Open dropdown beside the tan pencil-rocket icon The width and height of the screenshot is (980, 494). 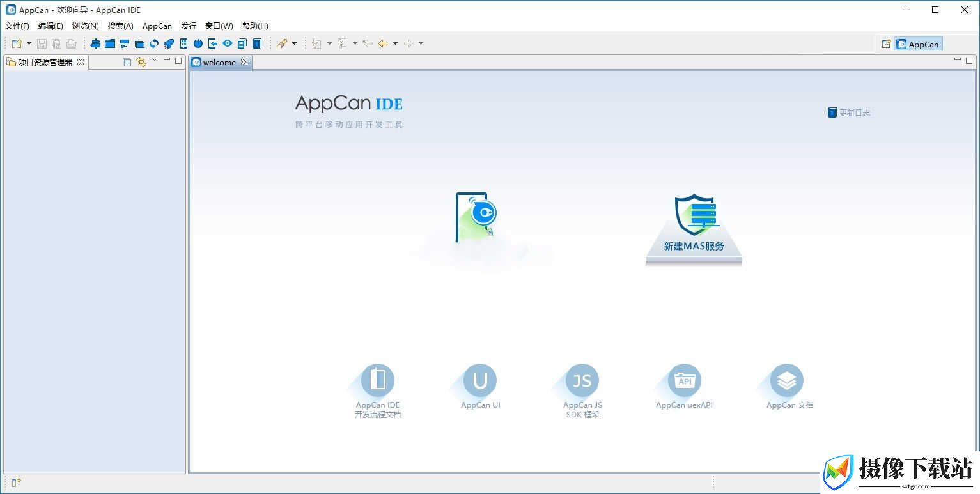294,43
